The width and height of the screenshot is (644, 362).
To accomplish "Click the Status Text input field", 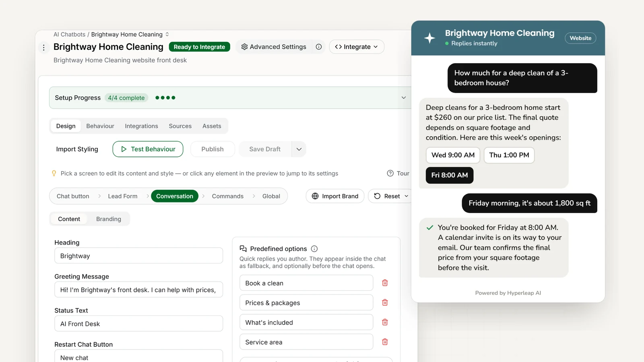I will [138, 323].
